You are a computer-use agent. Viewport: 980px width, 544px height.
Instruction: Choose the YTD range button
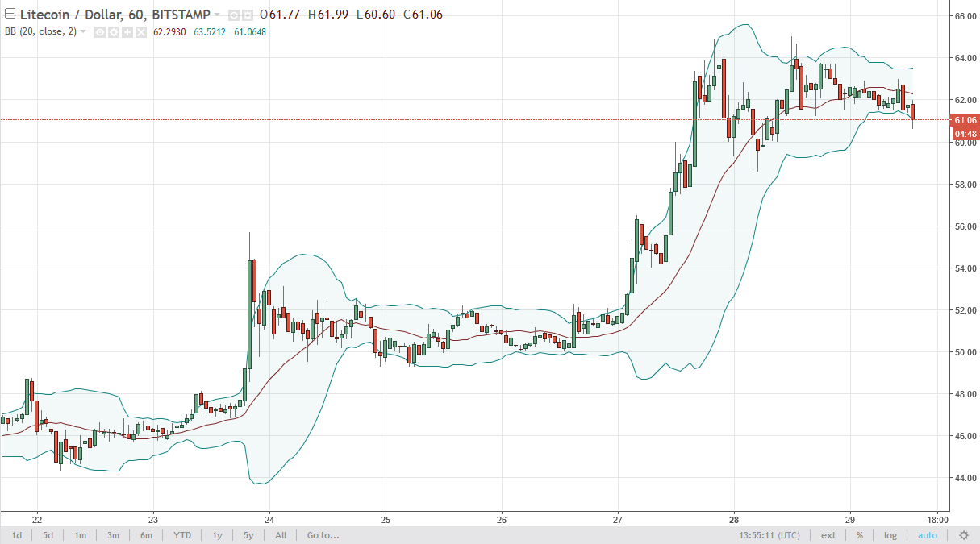183,535
